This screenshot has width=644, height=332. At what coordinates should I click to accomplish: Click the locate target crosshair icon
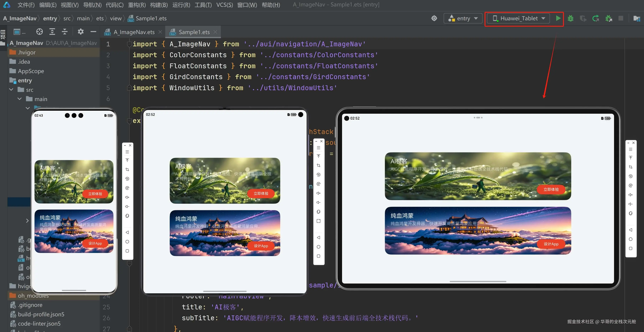coord(434,18)
